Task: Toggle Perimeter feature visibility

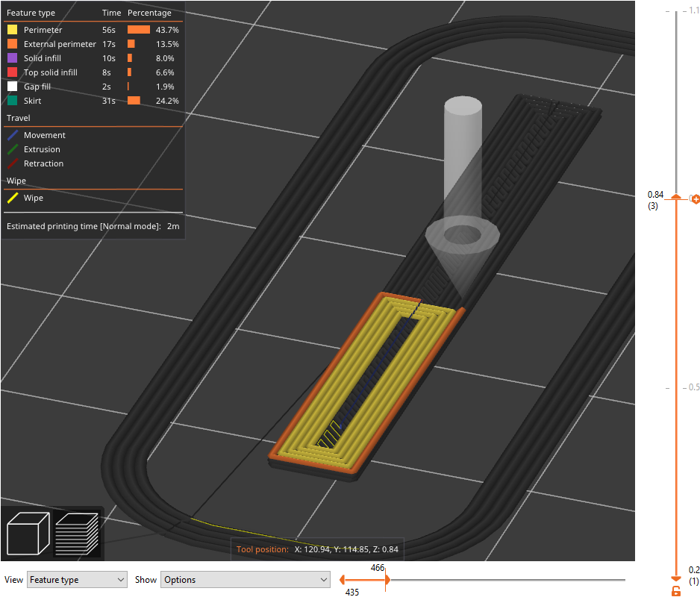Action: 93,30
